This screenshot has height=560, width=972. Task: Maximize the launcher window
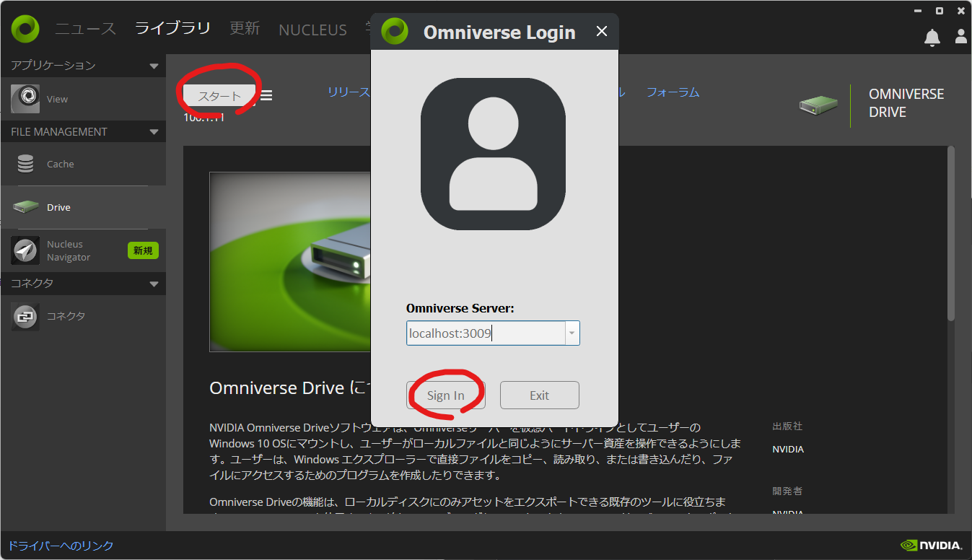[x=940, y=11]
